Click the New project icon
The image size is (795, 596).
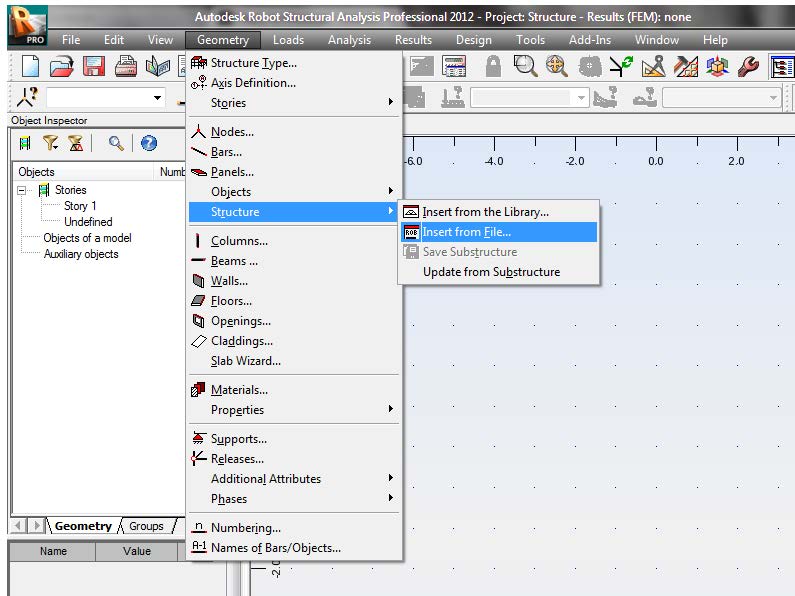click(x=30, y=66)
